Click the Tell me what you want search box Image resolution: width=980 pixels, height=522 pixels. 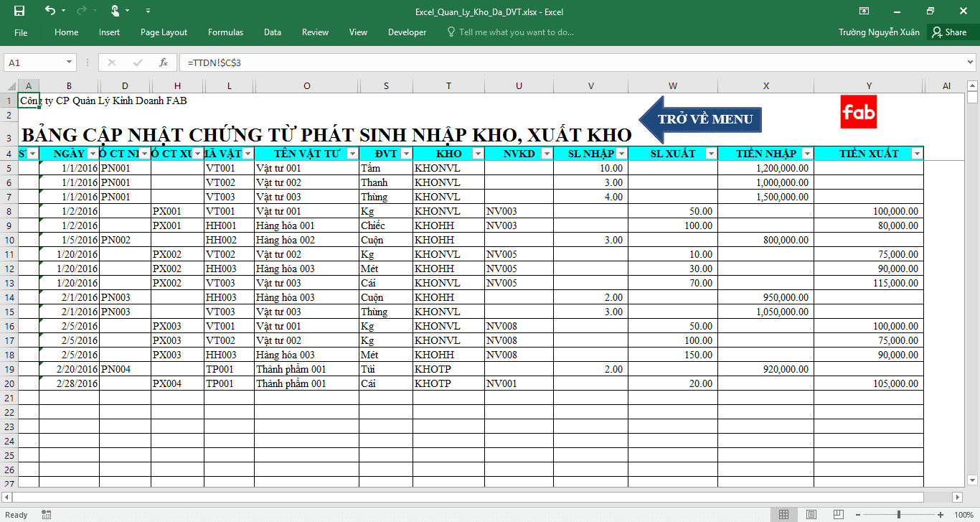coord(516,32)
